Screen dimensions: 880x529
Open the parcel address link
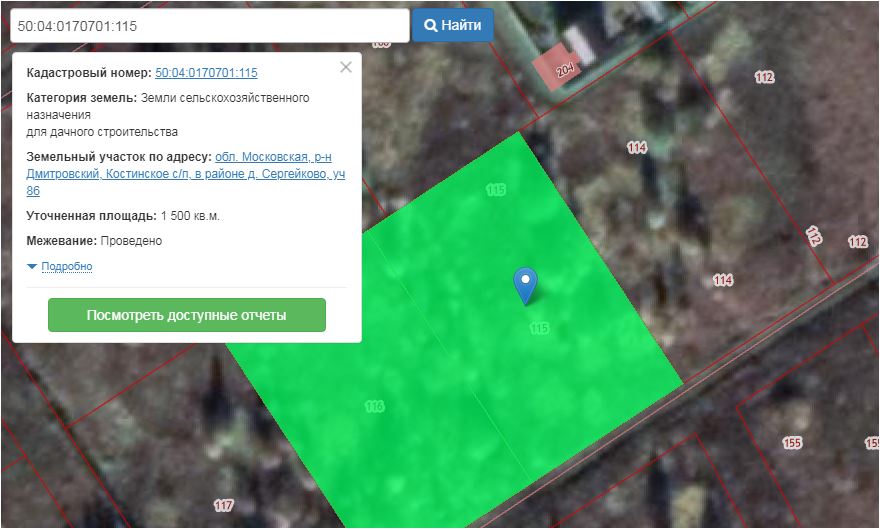[x=186, y=174]
